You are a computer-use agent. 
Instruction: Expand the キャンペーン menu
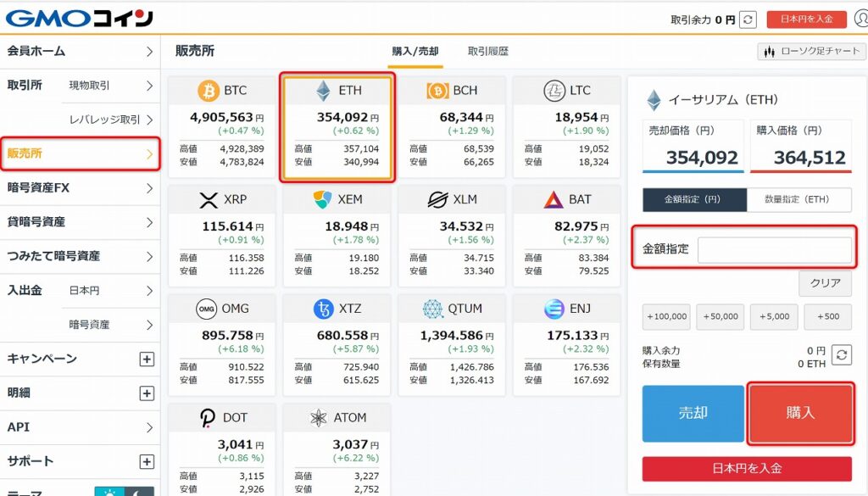tap(146, 359)
